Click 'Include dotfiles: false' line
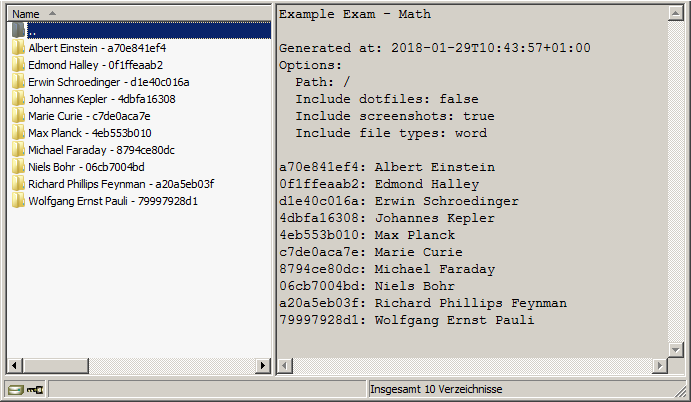Viewport: 691px width, 402px height. (x=387, y=99)
